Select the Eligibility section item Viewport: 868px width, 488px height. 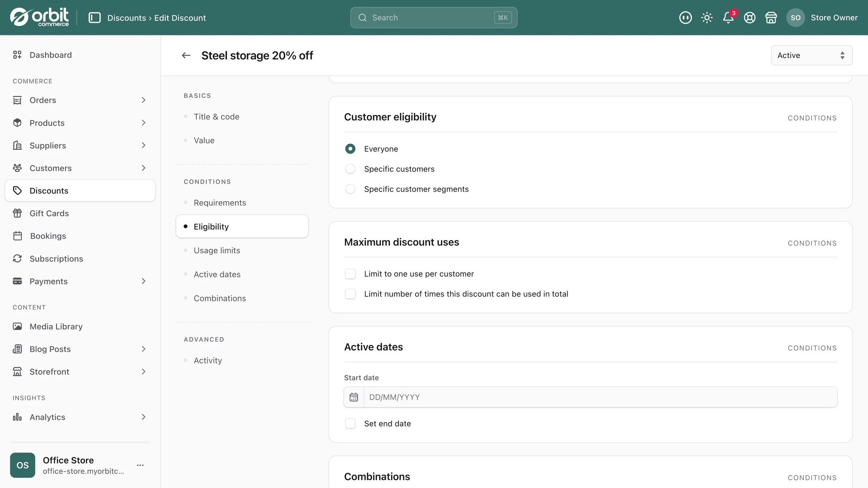point(242,227)
